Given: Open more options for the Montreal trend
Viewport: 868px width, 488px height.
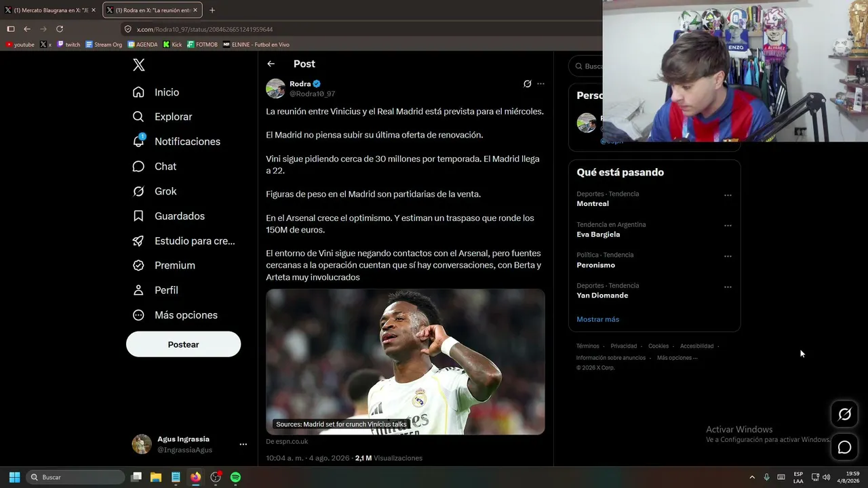Looking at the screenshot, I should point(728,195).
